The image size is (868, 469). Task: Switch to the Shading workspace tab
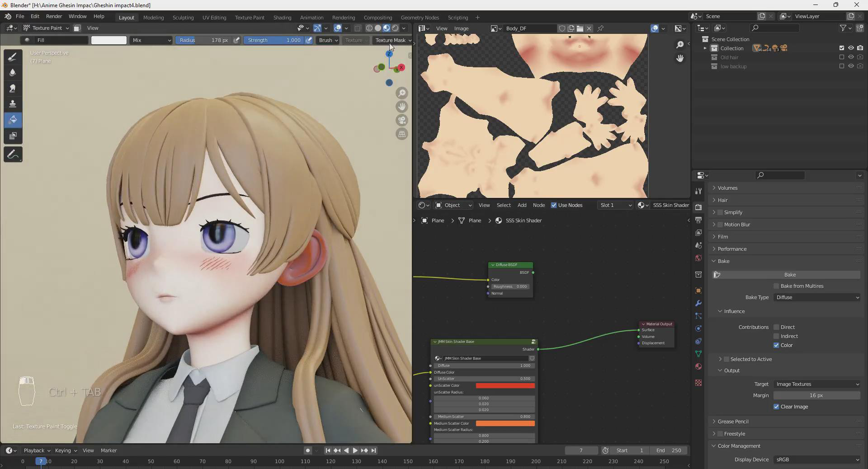[x=282, y=18]
